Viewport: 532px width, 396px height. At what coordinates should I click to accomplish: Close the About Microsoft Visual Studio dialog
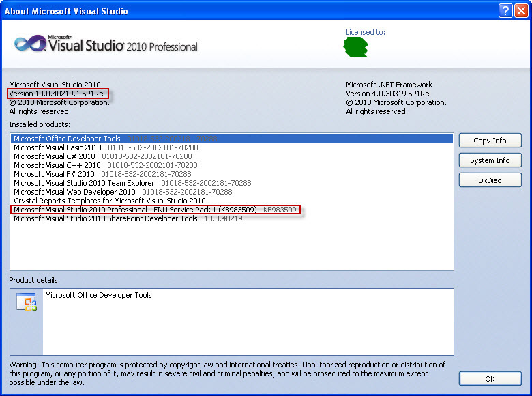point(522,10)
